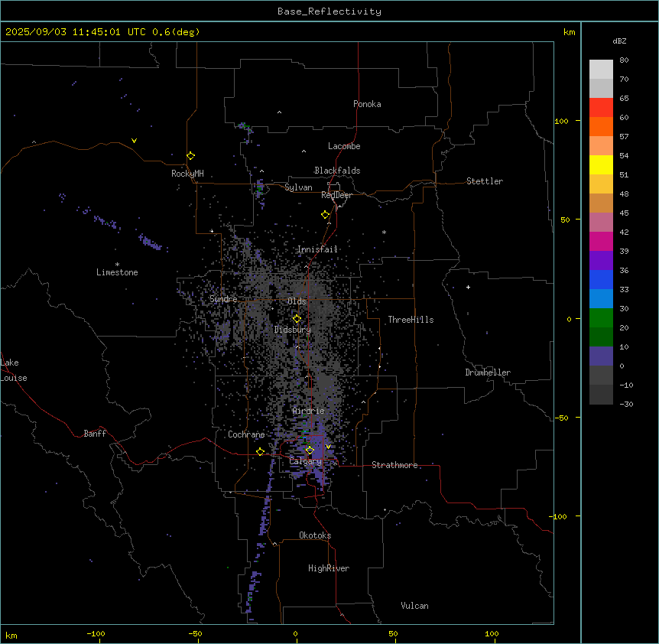Select the Lacombe city label
659x644 pixels.
(x=344, y=146)
